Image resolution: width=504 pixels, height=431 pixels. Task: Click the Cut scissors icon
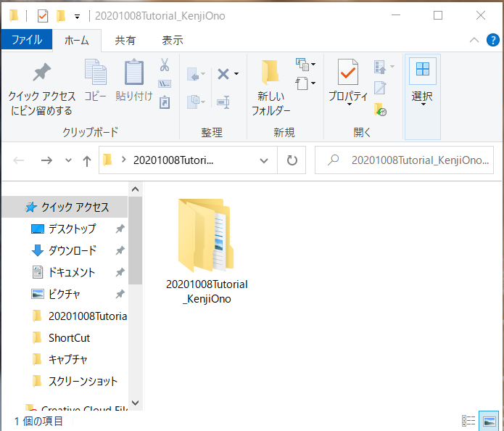click(165, 65)
